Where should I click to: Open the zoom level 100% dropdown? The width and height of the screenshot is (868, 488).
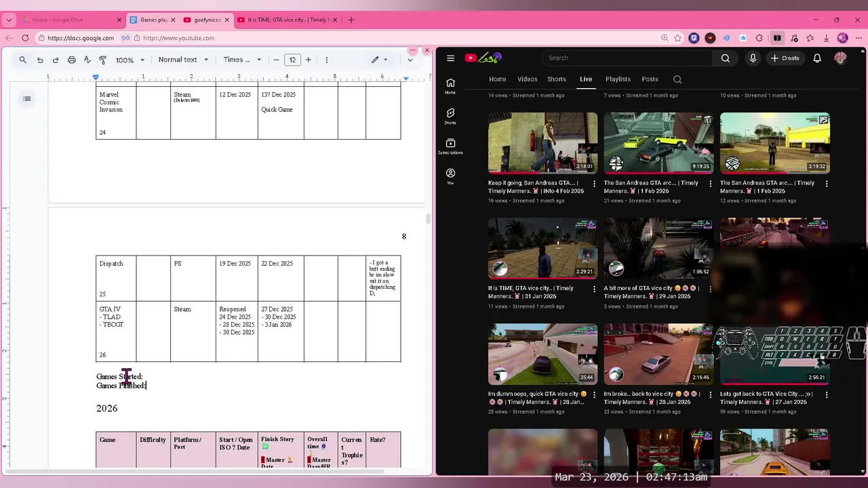tap(129, 60)
